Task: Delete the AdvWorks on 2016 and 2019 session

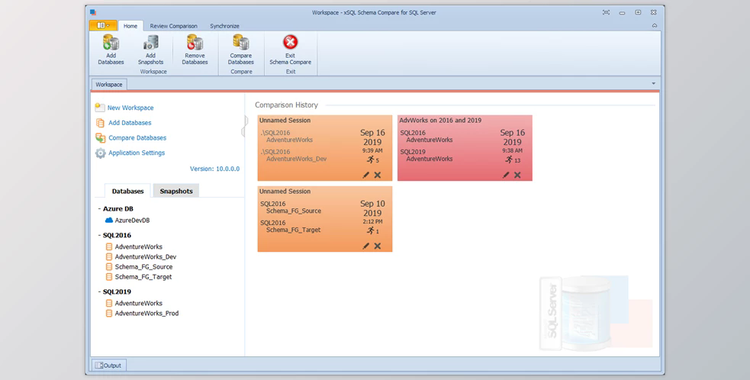Action: [x=517, y=175]
